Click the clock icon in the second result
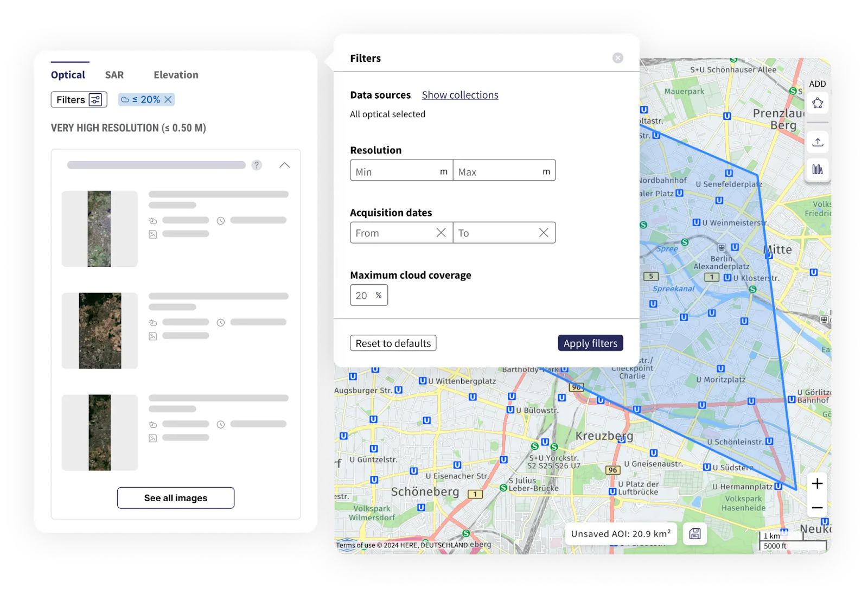 [x=221, y=323]
